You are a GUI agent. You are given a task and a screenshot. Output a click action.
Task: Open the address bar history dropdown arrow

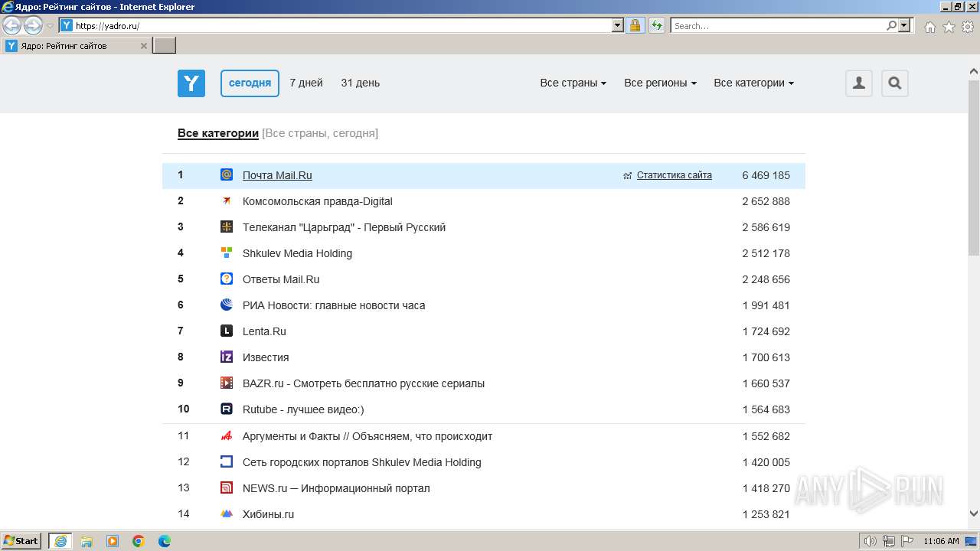pos(618,25)
